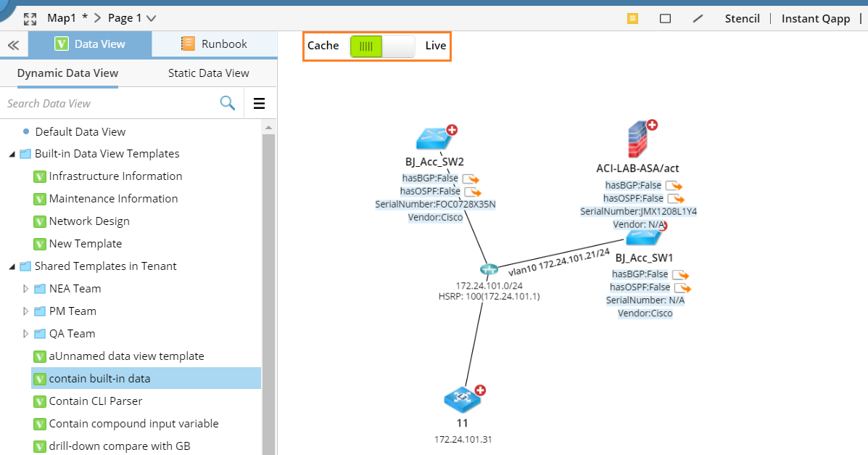Screen dimensions: 868x455
Task: Click SerialNumber: N/A under BJ_Acc_SW1
Action: [645, 300]
